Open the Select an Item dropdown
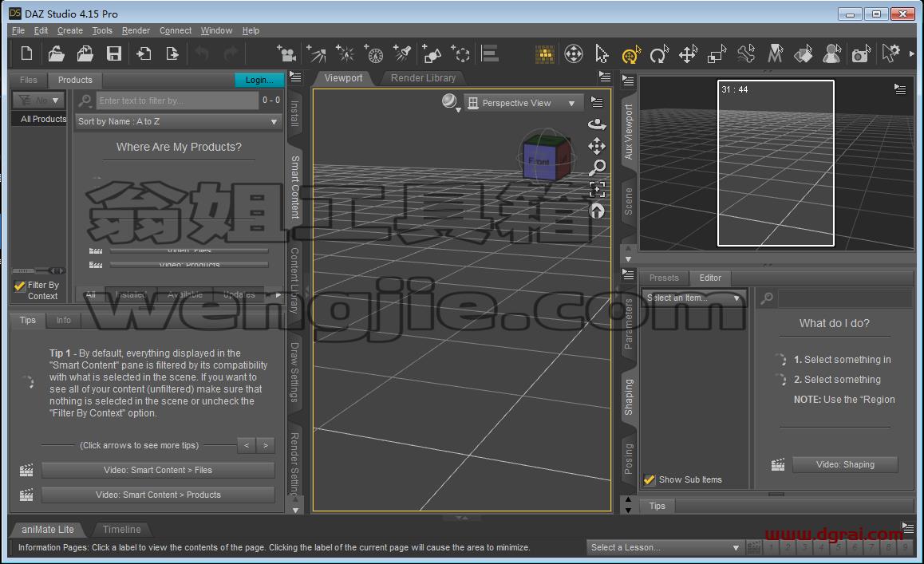 click(693, 298)
